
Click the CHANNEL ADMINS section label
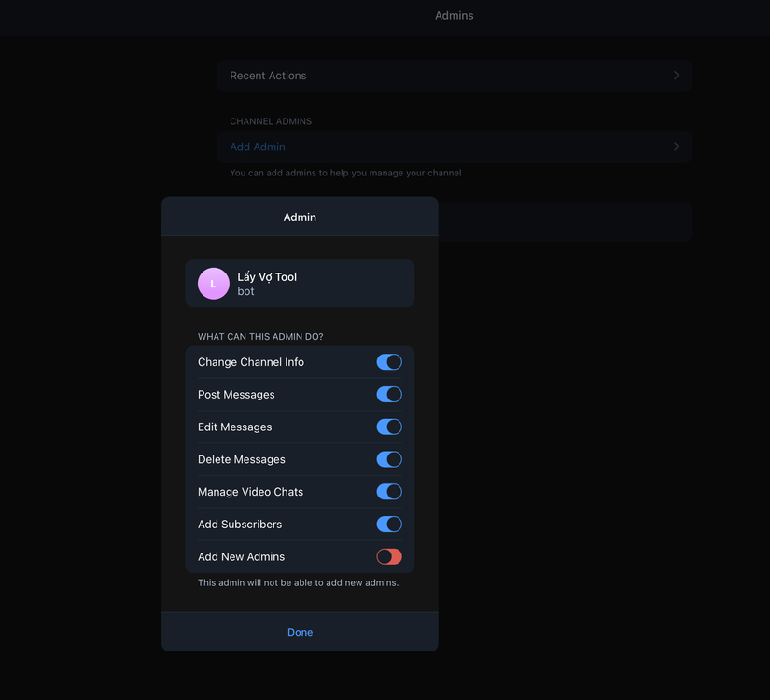[270, 120]
